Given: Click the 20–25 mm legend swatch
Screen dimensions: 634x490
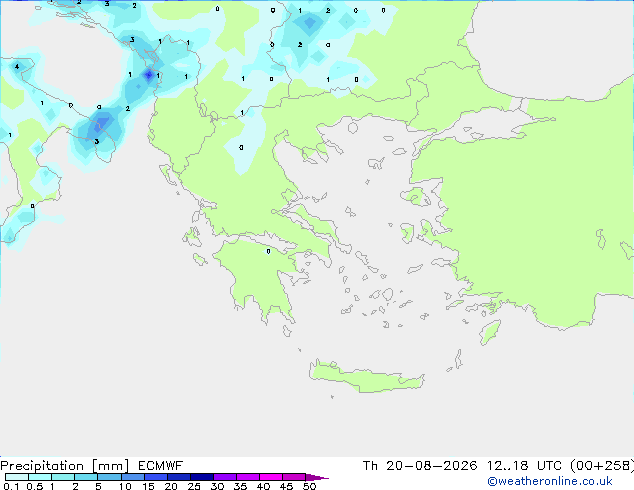Looking at the screenshot, I should [179, 477].
